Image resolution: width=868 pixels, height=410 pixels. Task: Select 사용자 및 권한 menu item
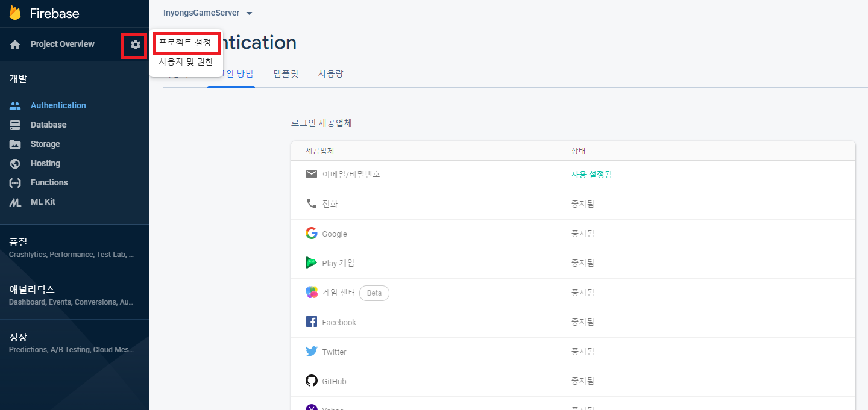pyautogui.click(x=186, y=61)
